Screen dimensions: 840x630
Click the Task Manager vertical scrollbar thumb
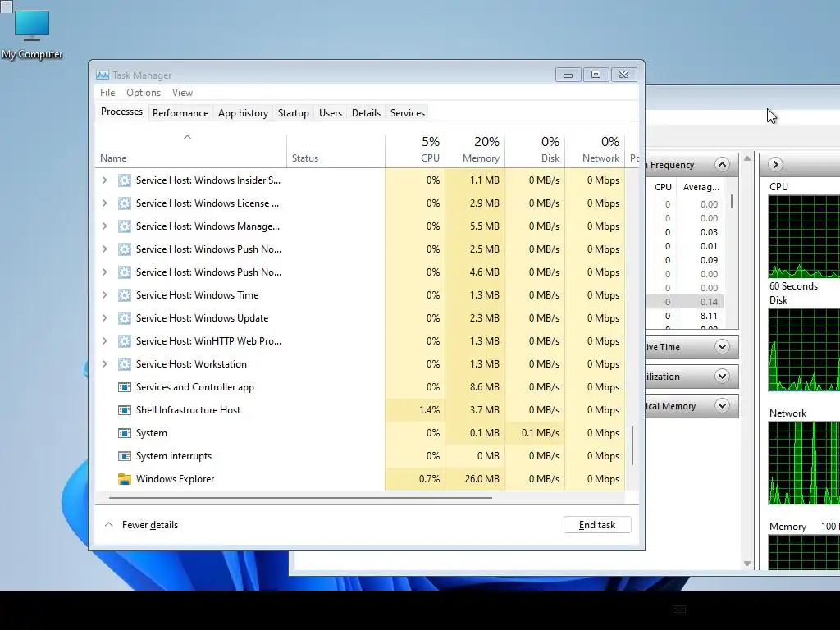click(x=632, y=445)
